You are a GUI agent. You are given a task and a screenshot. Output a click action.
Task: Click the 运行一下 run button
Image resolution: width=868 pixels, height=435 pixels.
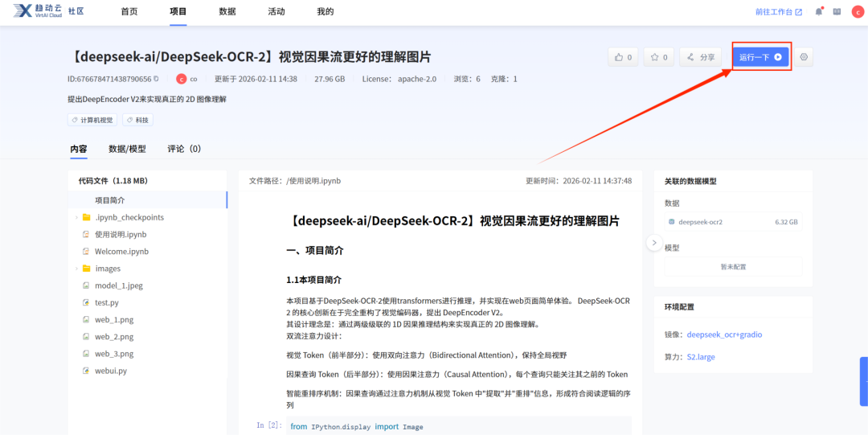(761, 57)
